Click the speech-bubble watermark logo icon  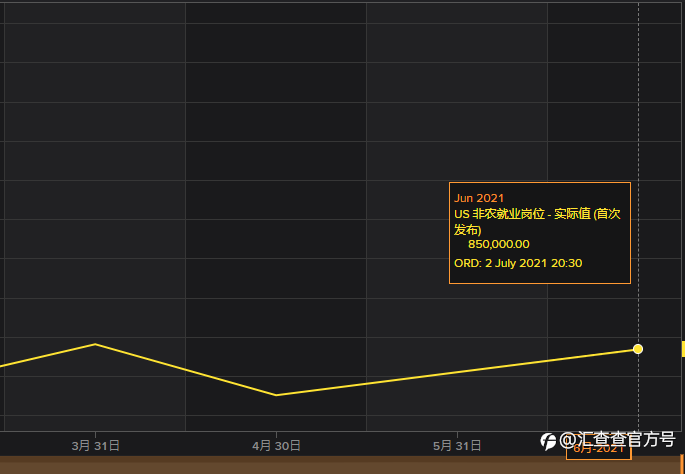pyautogui.click(x=548, y=441)
